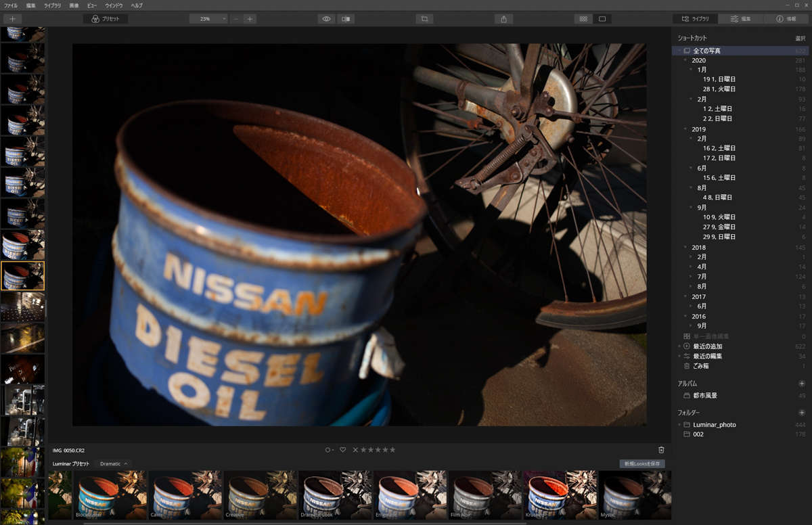This screenshot has height=525, width=812.
Task: Select 全ての写真 in shortcuts
Action: (741, 51)
